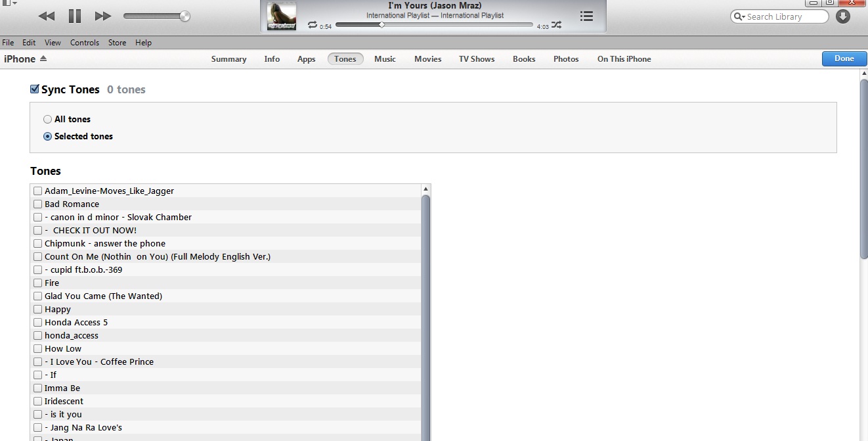Pause the current song
Screen dimensions: 868x441
point(75,16)
